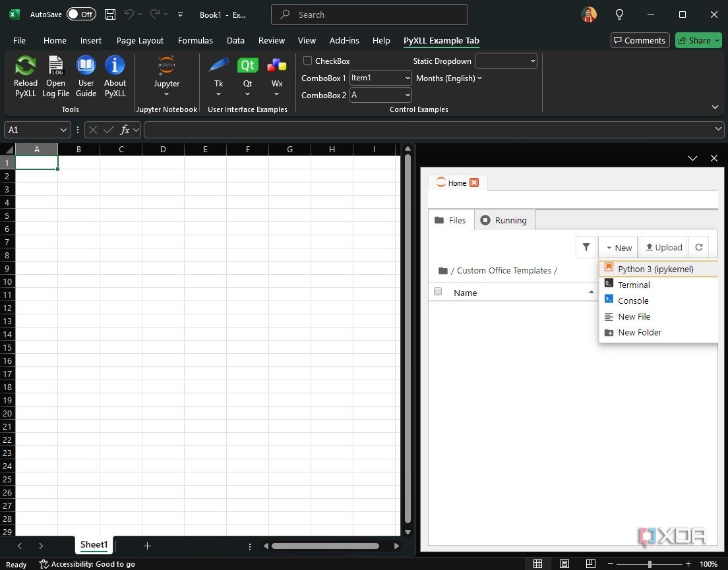This screenshot has height=570, width=728.
Task: Add a new sheet with plus icon
Action: click(x=147, y=546)
